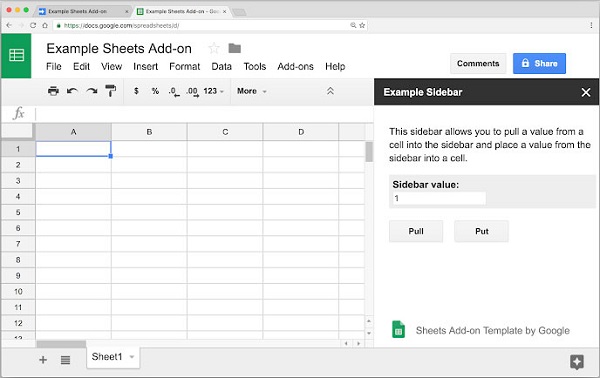Select the paint format tool
Screen dimensions: 600x378
click(x=111, y=91)
